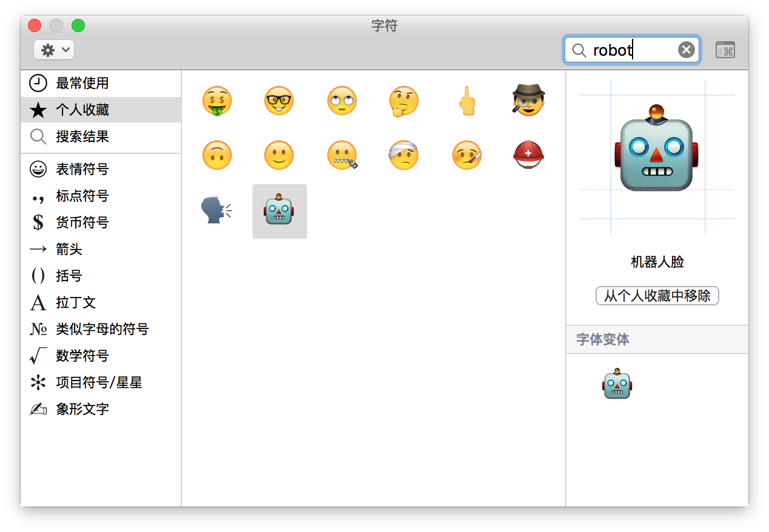The image size is (769, 532).
Task: Choose the face with head bandage emoji
Action: pyautogui.click(x=404, y=156)
